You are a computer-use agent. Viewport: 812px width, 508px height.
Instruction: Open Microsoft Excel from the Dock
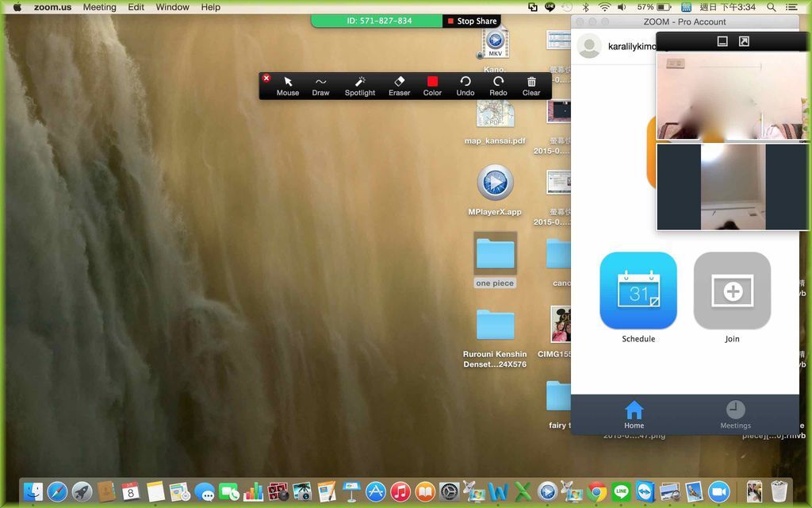pos(523,491)
